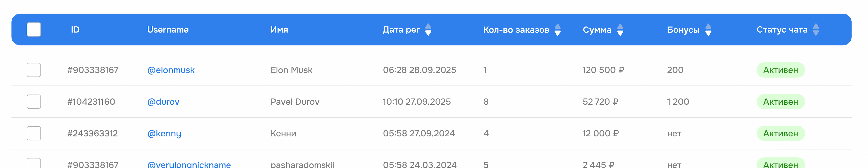
Task: Click the ID column header
Action: click(x=75, y=30)
